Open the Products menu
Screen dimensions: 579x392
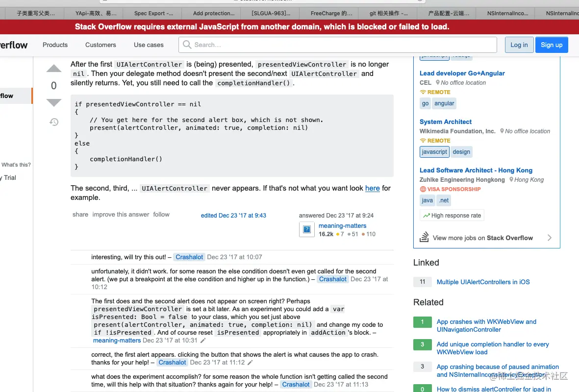click(x=55, y=45)
